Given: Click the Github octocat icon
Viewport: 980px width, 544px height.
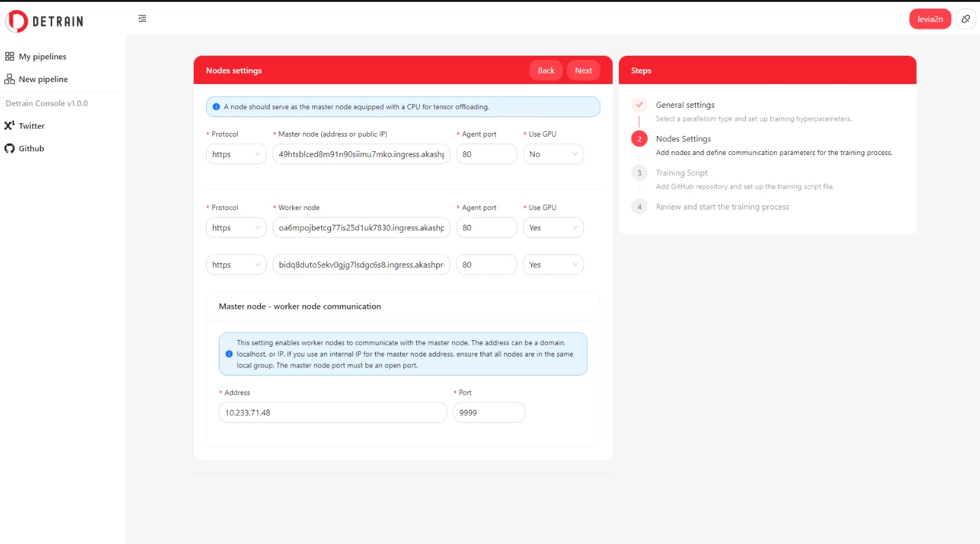Looking at the screenshot, I should (9, 148).
